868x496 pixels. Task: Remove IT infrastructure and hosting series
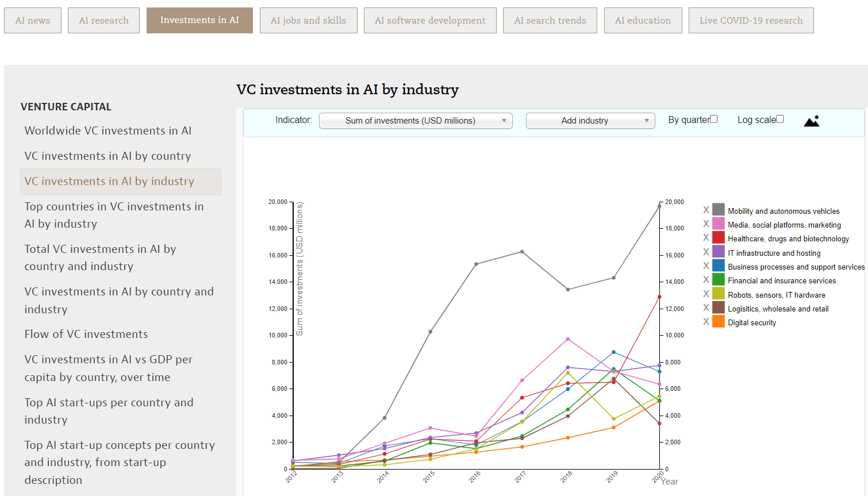click(x=706, y=252)
